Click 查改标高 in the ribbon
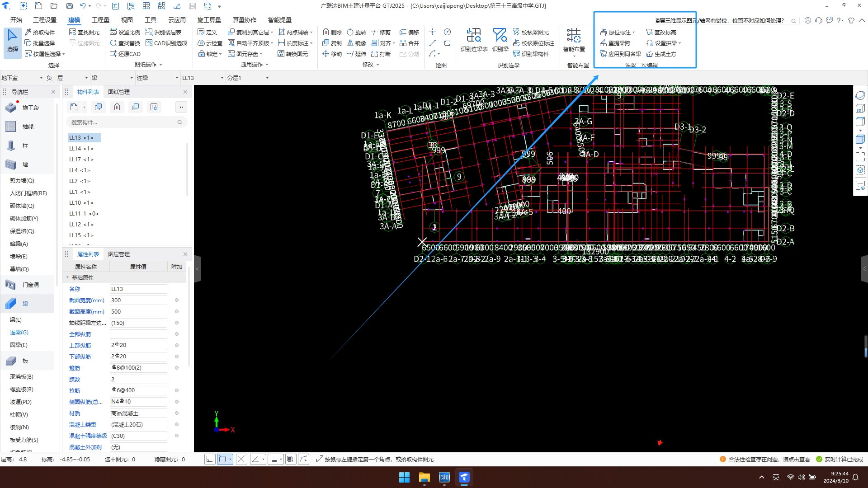 (x=661, y=32)
